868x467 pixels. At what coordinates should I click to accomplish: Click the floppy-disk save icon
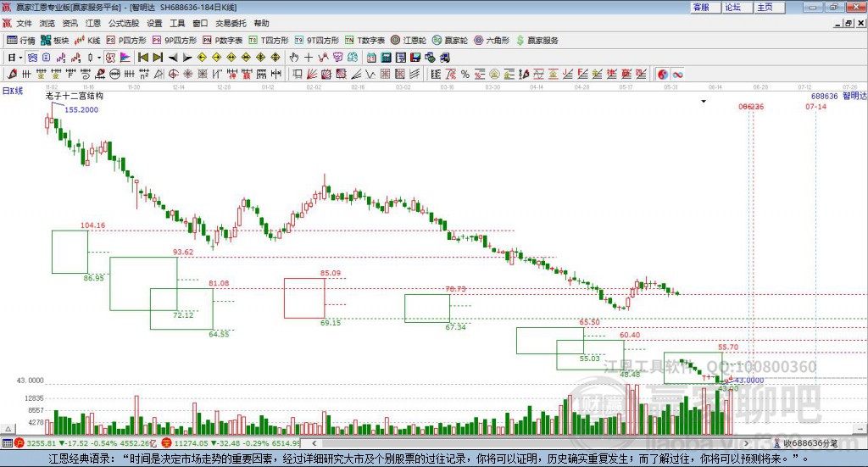pyautogui.click(x=415, y=58)
